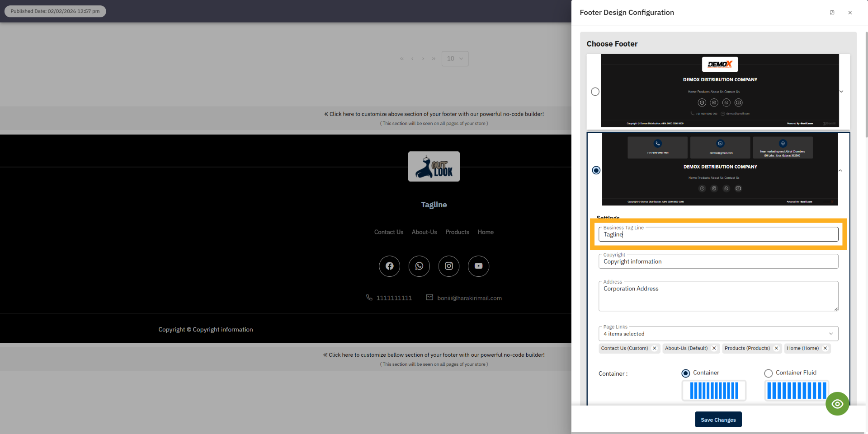The image size is (868, 434).
Task: Click the About-Us footer menu link
Action: point(424,232)
